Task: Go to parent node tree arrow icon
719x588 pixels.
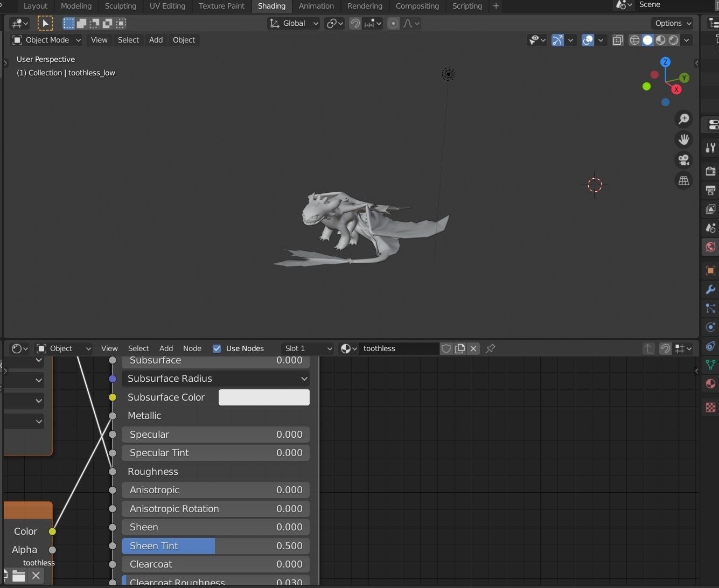Action: (649, 348)
